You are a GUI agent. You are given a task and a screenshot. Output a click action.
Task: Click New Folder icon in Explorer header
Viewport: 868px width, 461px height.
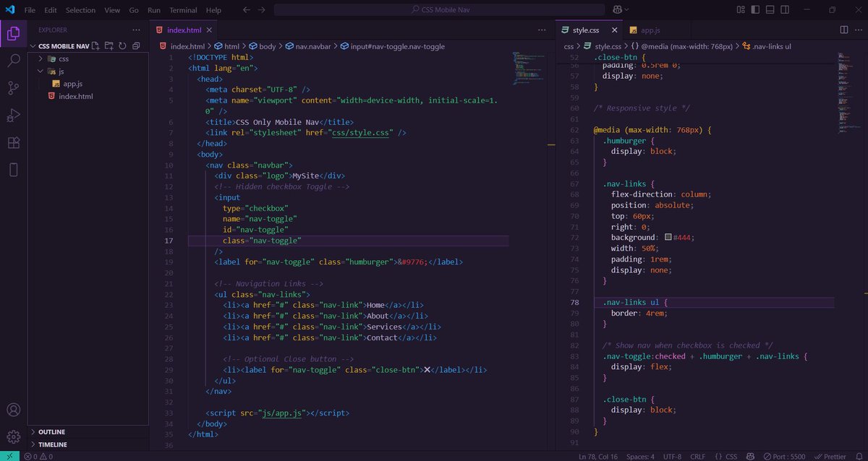pos(110,46)
